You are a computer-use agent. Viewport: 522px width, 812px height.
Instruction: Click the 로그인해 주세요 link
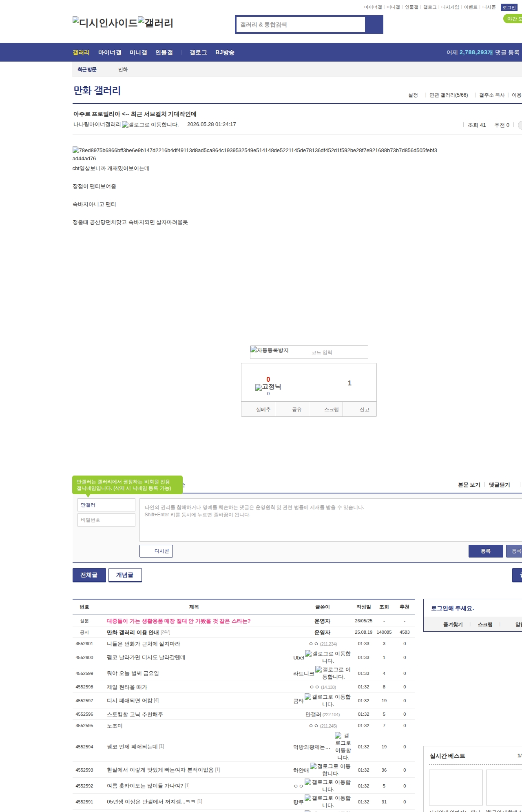tap(452, 608)
